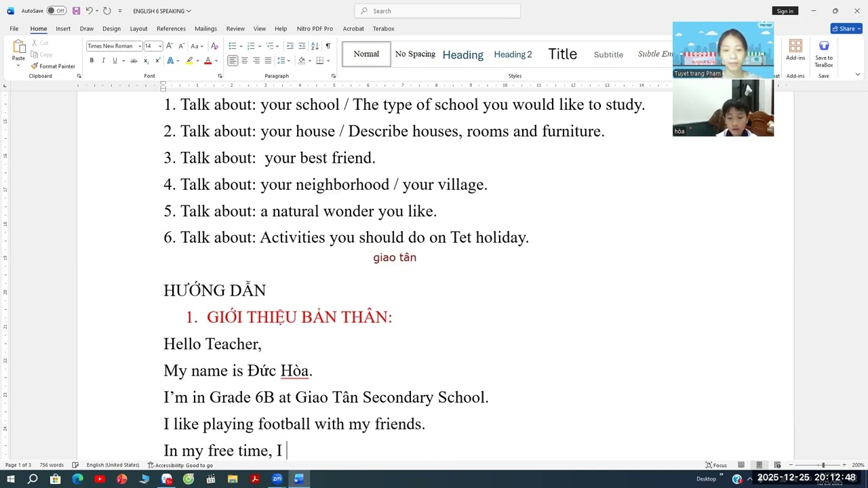Click the yellow text highlight color
Screen dimensions: 868x488
[190, 61]
